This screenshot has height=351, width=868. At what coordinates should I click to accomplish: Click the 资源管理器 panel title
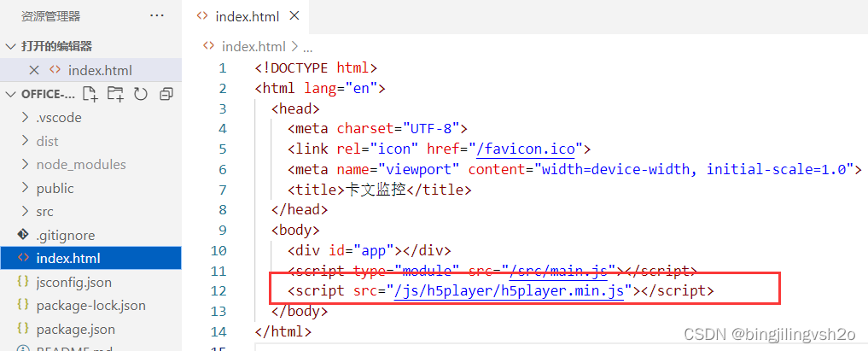pos(51,16)
